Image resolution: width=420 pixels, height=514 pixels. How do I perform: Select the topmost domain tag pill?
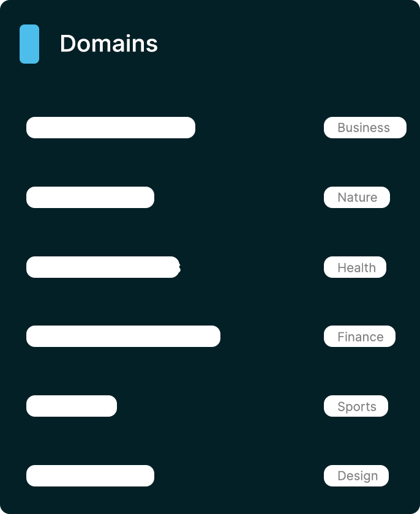[365, 127]
